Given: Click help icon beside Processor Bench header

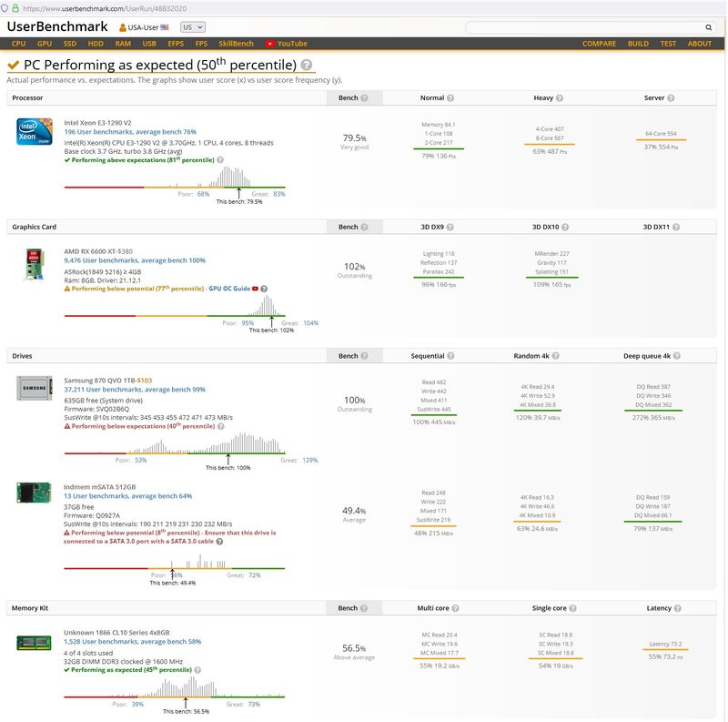Looking at the screenshot, I should coord(365,98).
